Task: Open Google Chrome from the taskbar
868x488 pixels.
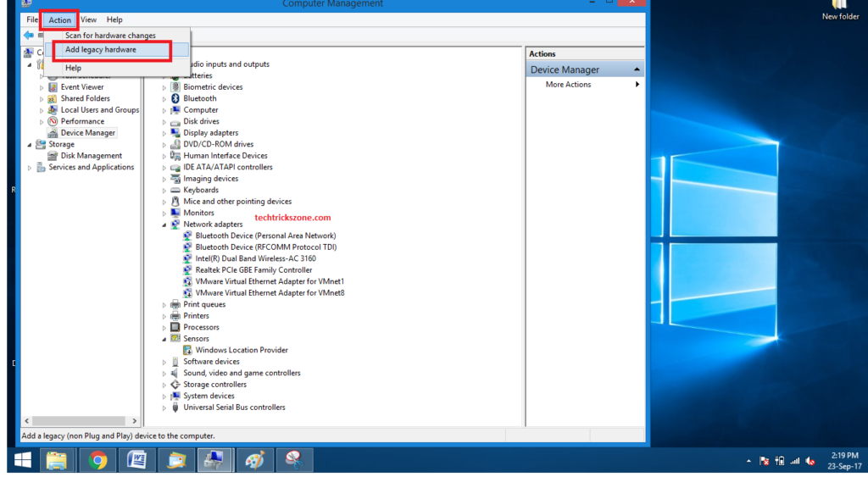Action: pyautogui.click(x=97, y=460)
